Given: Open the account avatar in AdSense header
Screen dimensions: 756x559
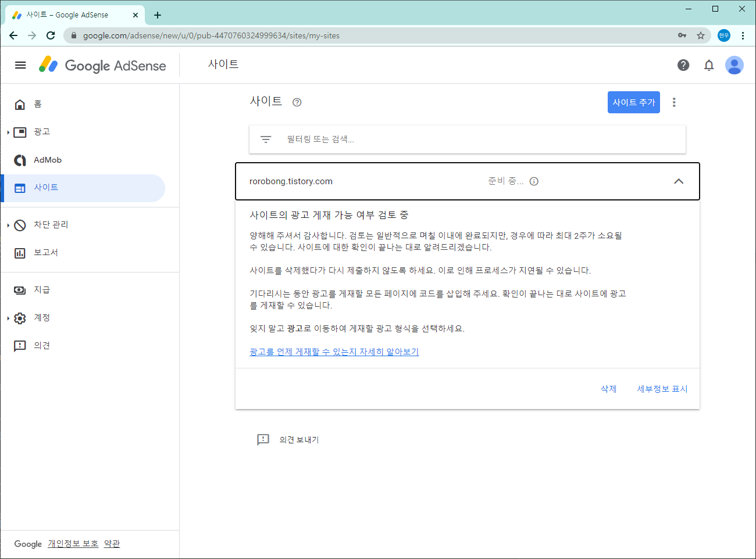Looking at the screenshot, I should [734, 65].
